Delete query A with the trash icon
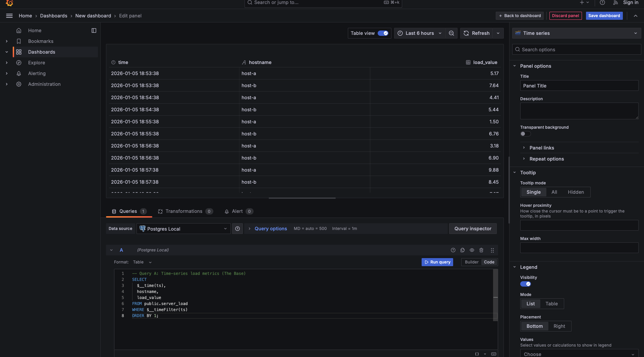 click(481, 250)
